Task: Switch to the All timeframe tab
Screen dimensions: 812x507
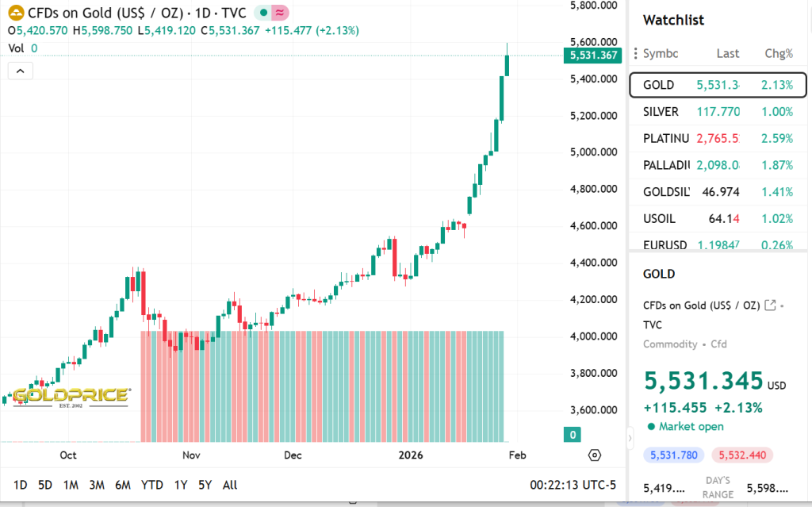Action: (x=229, y=485)
